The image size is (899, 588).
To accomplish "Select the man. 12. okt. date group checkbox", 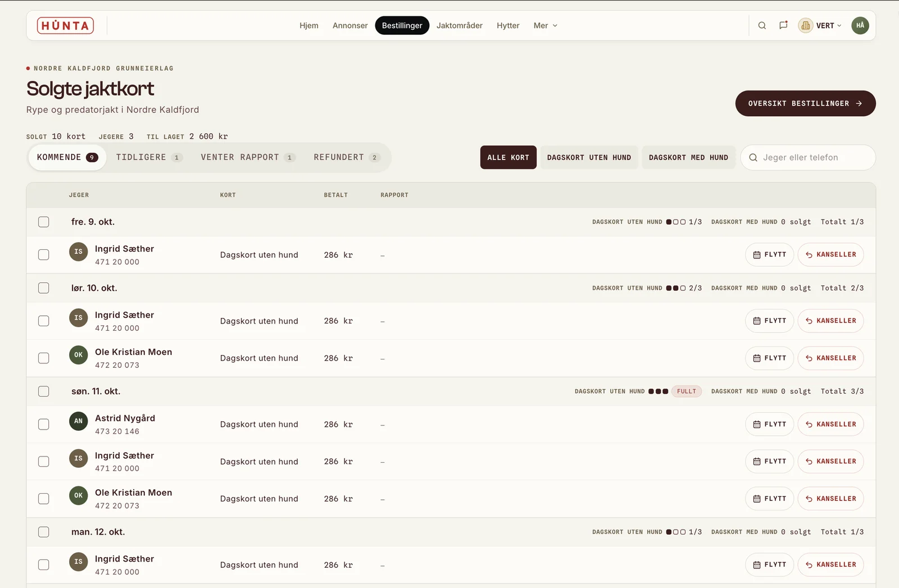I will (x=44, y=532).
